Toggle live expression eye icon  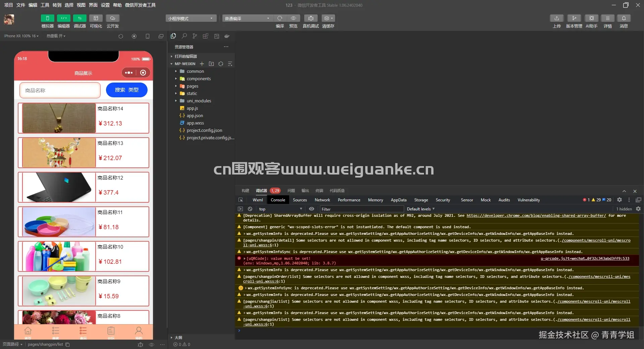(x=312, y=209)
